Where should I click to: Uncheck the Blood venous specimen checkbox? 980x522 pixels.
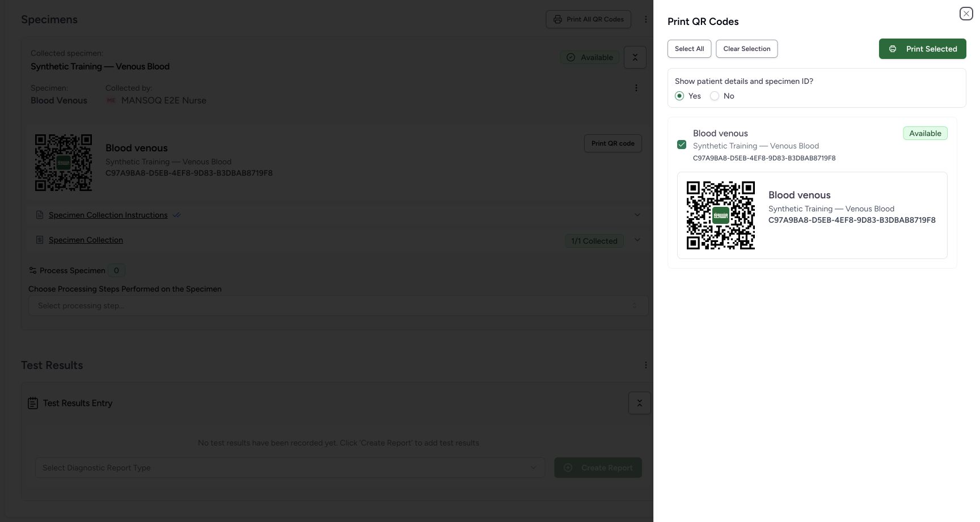682,145
